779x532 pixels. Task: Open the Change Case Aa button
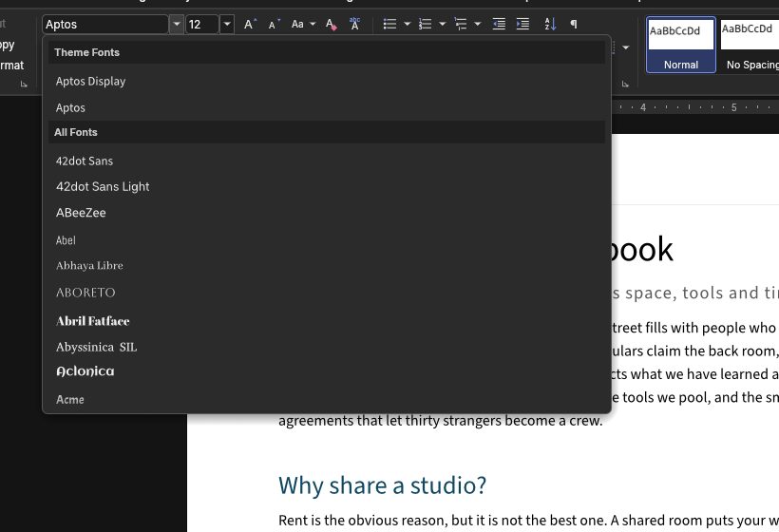click(x=297, y=24)
